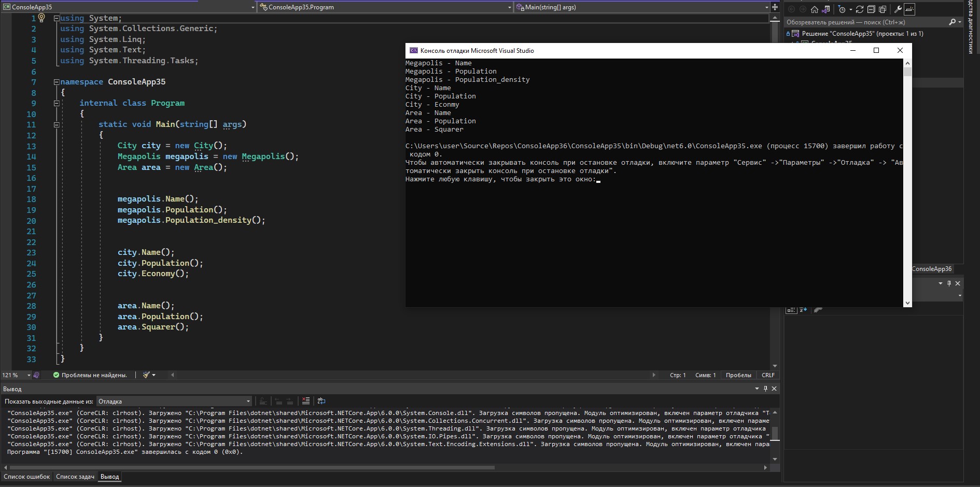Click the Alphabetical sort icon in Properties panel
The image size is (980, 487).
coord(803,310)
